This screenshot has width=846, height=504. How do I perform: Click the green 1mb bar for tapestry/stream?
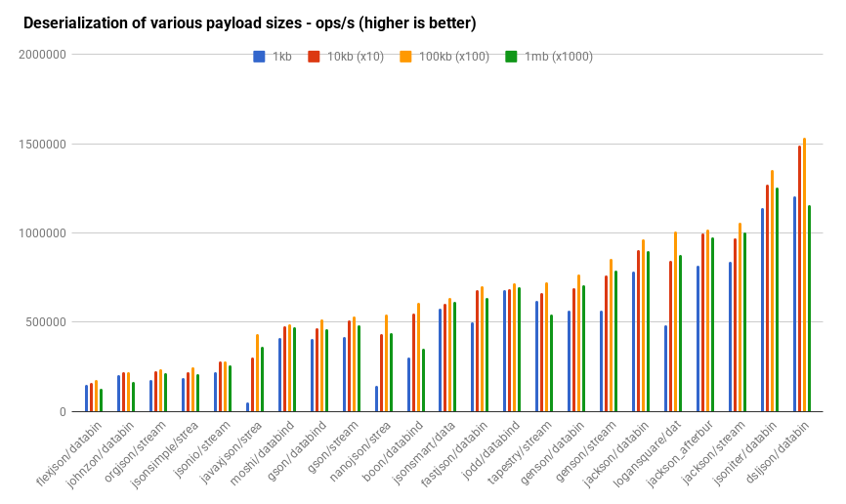[551, 363]
